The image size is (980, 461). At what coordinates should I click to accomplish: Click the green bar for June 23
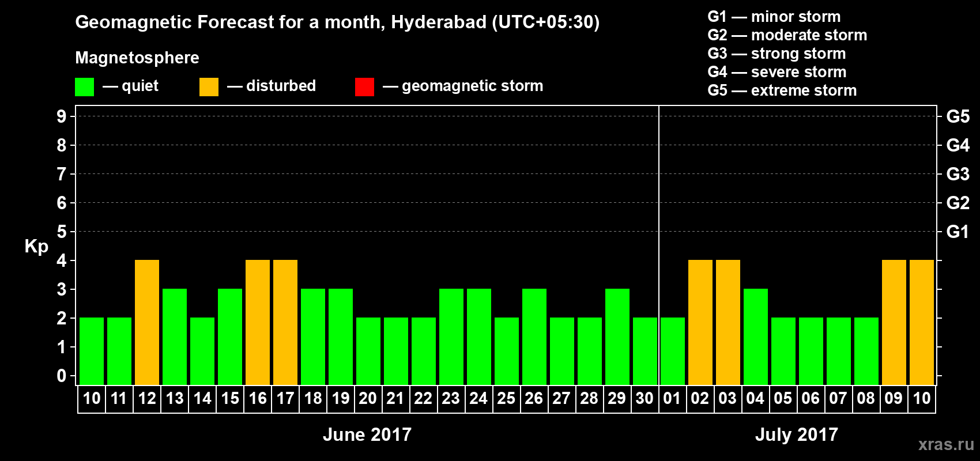(x=451, y=337)
